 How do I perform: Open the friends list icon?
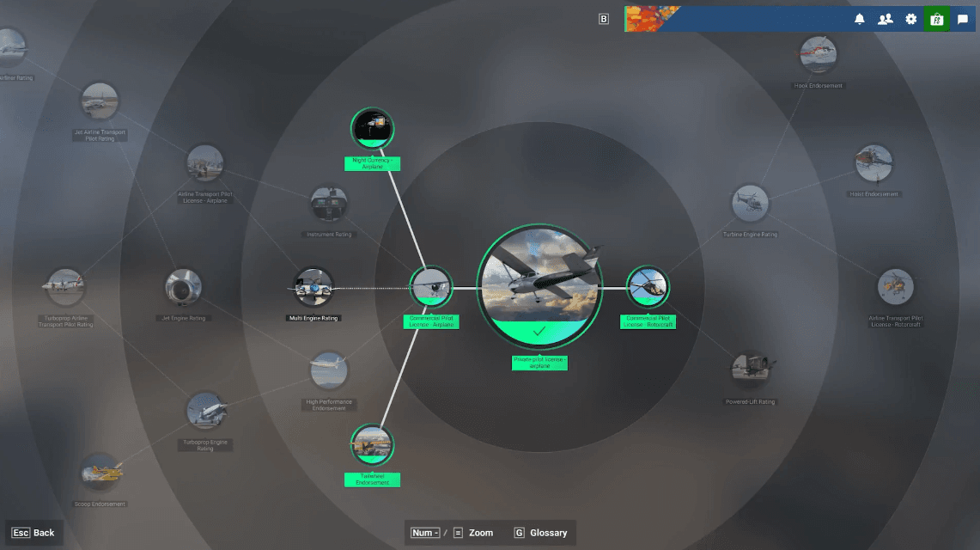pyautogui.click(x=885, y=19)
